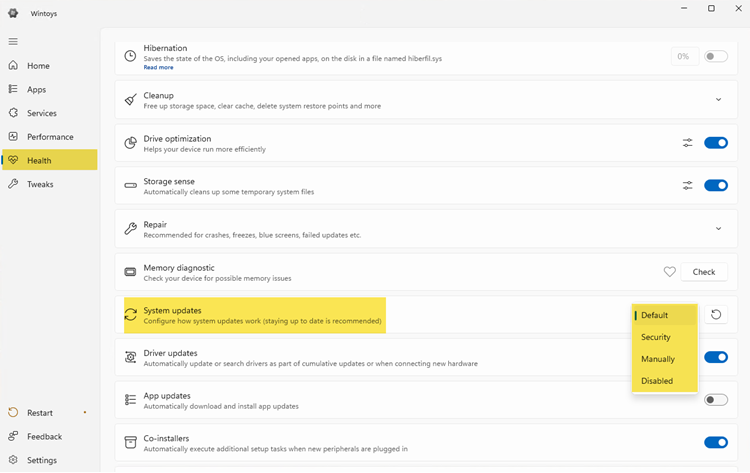This screenshot has height=473, width=750.
Task: Enable the App updates toggle
Action: (715, 400)
